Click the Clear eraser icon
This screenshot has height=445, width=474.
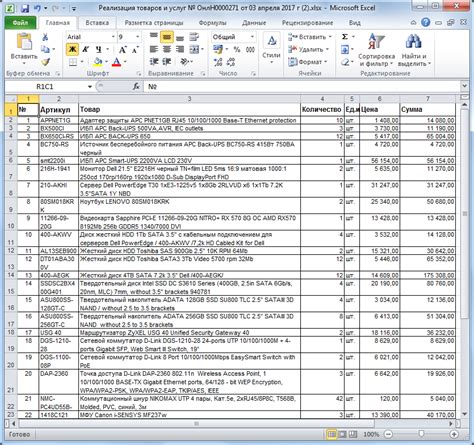click(345, 62)
